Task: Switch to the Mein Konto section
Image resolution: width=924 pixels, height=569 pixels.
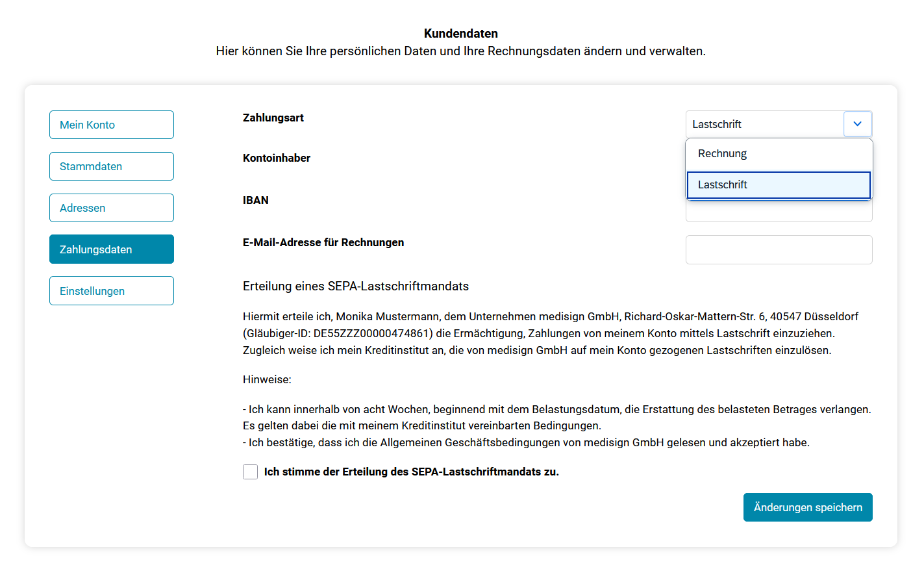Action: click(x=111, y=124)
